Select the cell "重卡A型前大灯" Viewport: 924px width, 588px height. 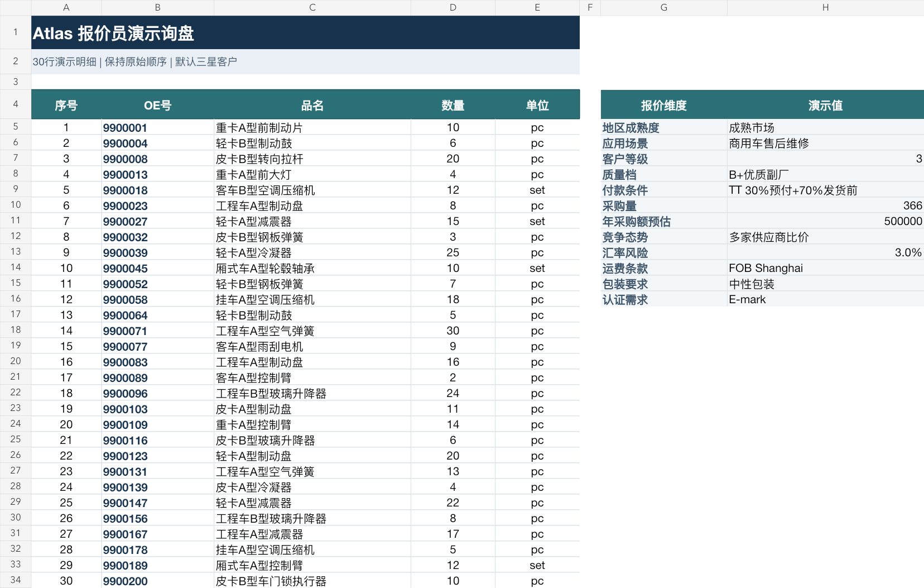pyautogui.click(x=312, y=174)
